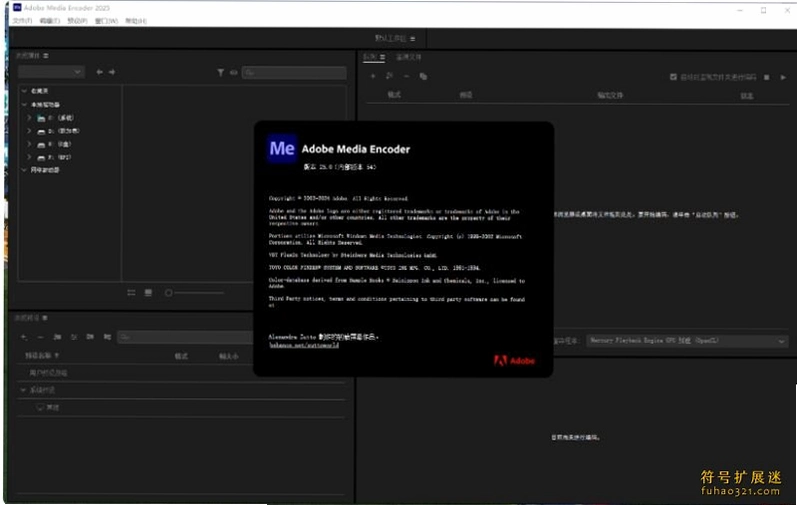The width and height of the screenshot is (797, 505).
Task: Click the add output icon in Queue
Action: tap(389, 76)
